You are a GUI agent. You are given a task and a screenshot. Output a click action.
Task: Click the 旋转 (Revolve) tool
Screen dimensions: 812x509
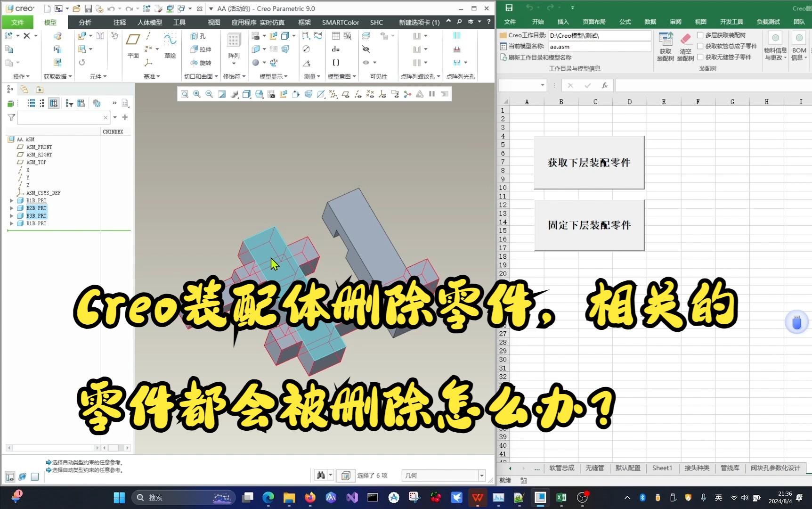pos(201,62)
